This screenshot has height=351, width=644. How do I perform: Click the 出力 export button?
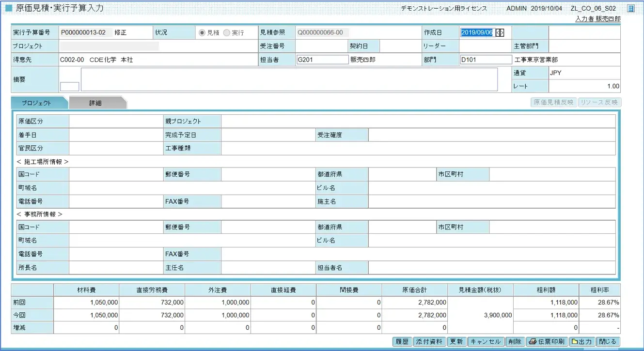[581, 341]
